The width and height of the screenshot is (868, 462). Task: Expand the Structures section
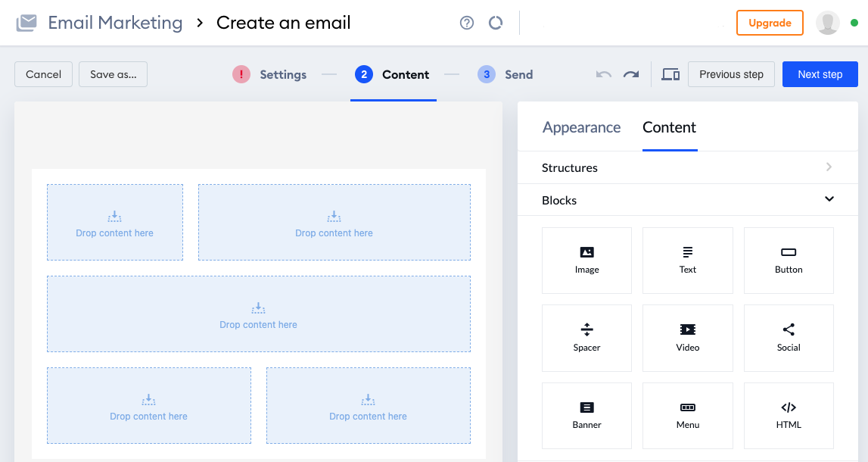(688, 167)
